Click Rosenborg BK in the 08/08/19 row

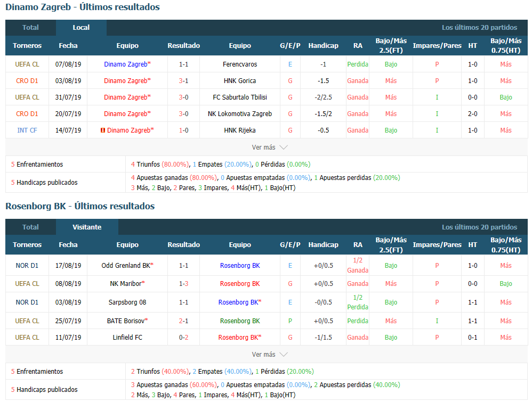(240, 284)
